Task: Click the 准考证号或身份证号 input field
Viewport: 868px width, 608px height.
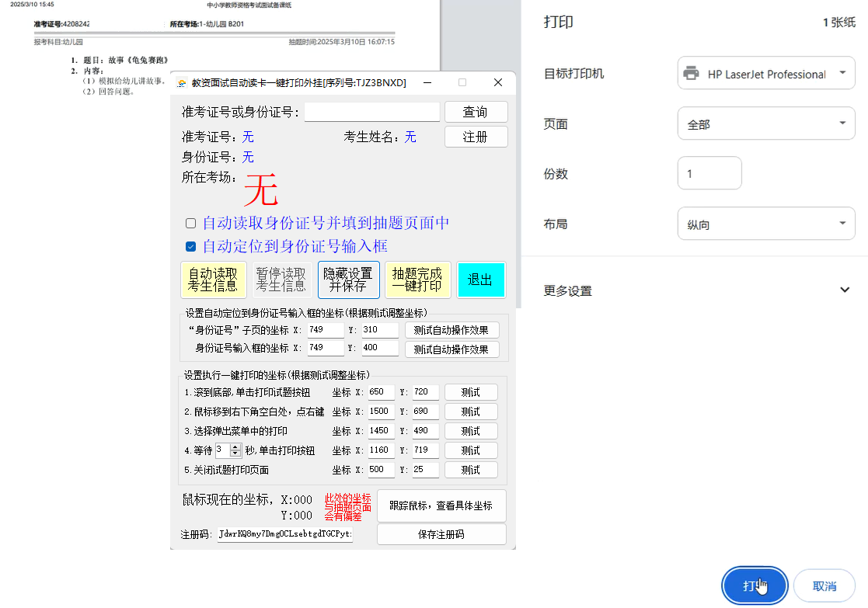Action: [371, 111]
